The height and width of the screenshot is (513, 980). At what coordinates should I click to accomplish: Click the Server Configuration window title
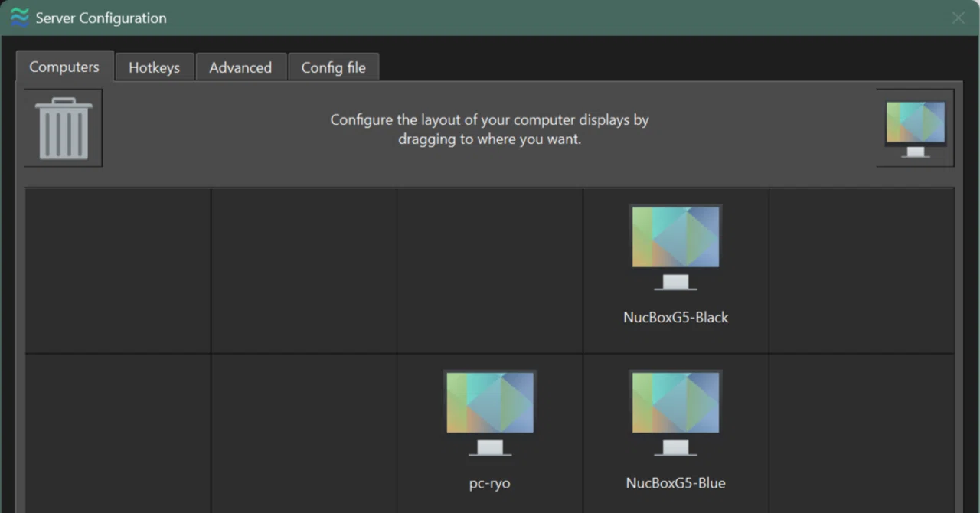point(101,18)
